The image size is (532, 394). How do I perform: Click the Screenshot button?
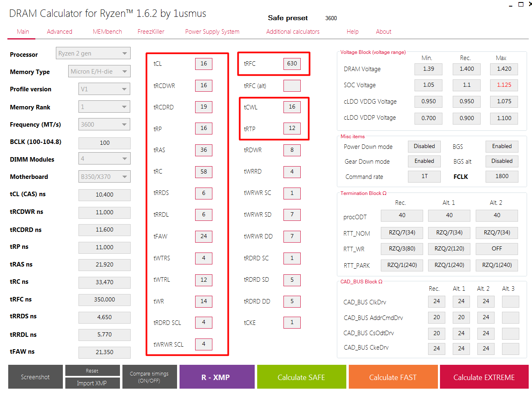(x=35, y=377)
